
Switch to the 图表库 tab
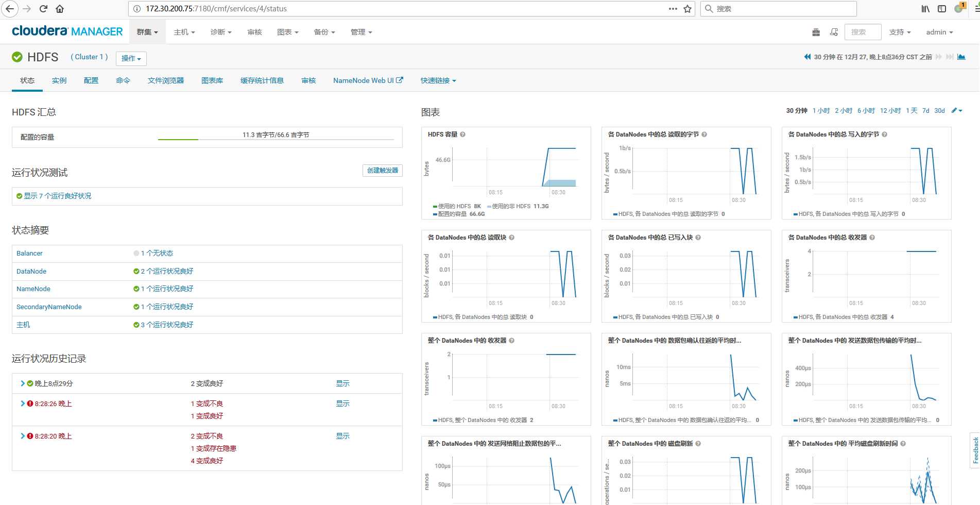click(212, 80)
